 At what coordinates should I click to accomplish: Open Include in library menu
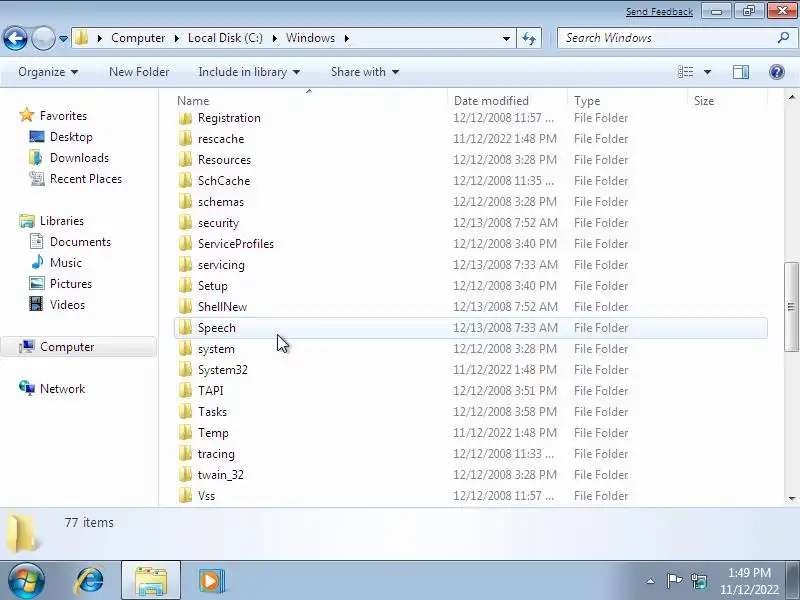[249, 72]
